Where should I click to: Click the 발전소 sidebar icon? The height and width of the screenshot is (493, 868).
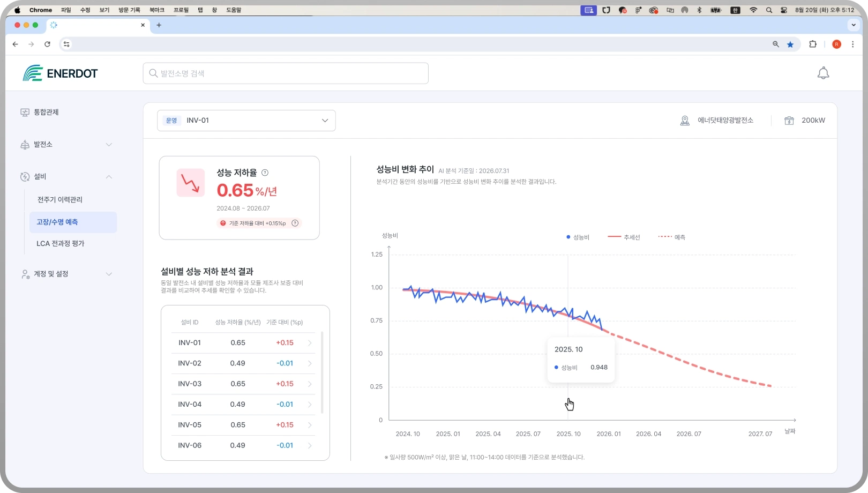[25, 145]
